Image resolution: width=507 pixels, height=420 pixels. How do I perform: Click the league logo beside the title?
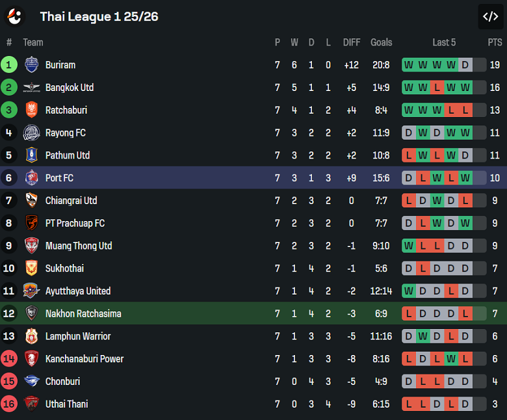[14, 16]
